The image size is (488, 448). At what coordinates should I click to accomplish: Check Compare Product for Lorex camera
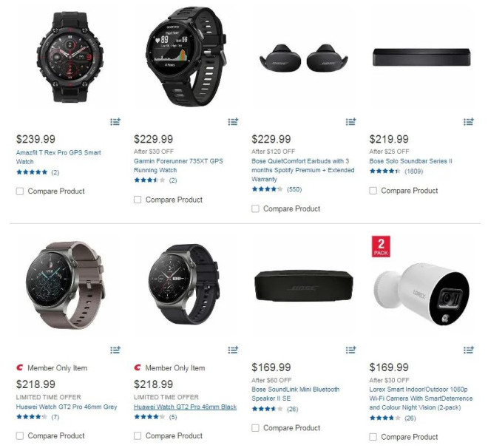coord(373,437)
